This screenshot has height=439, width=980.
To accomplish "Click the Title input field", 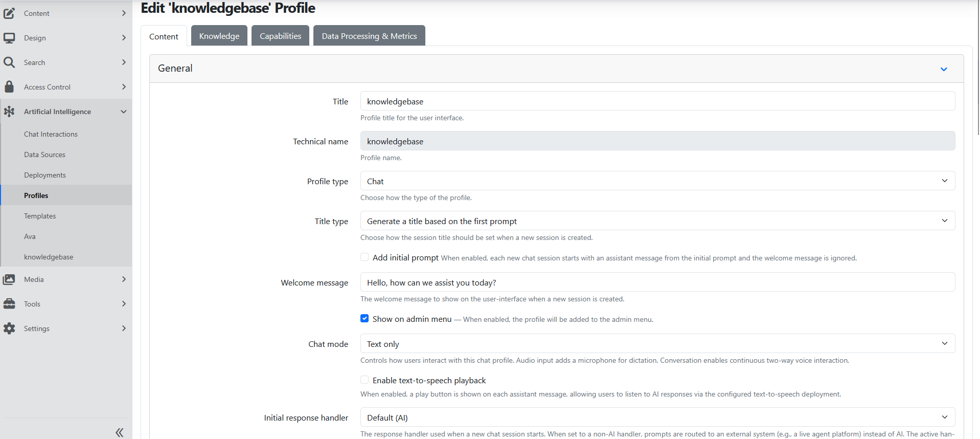I will [657, 101].
